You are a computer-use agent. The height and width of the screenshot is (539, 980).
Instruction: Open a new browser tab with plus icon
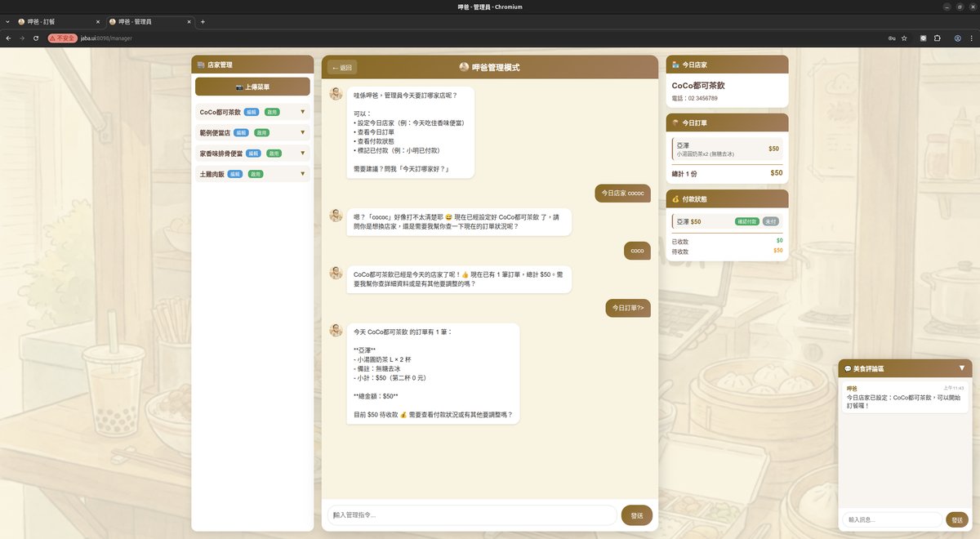click(203, 21)
